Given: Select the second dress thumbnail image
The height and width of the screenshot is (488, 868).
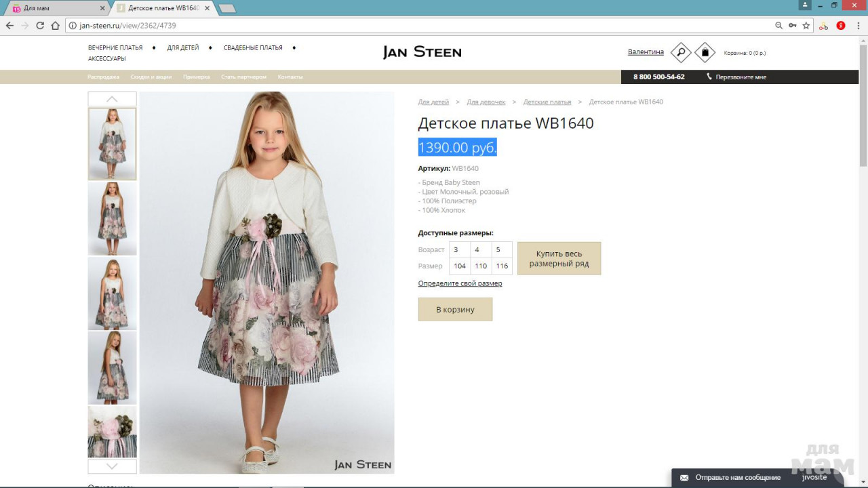Looking at the screenshot, I should pyautogui.click(x=112, y=218).
